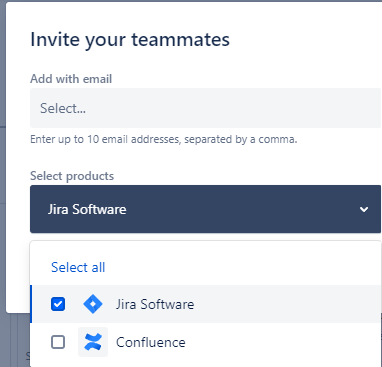Click the Add with email label
382x367 pixels.
point(71,79)
